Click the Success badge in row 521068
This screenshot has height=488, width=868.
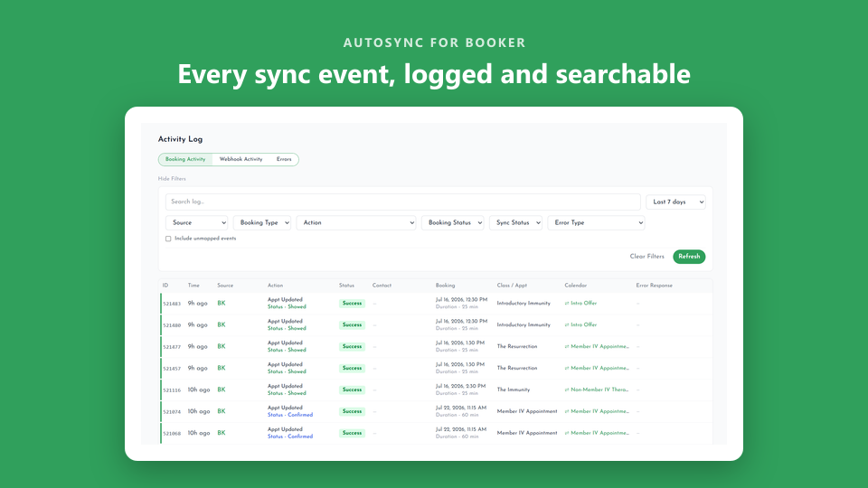352,433
